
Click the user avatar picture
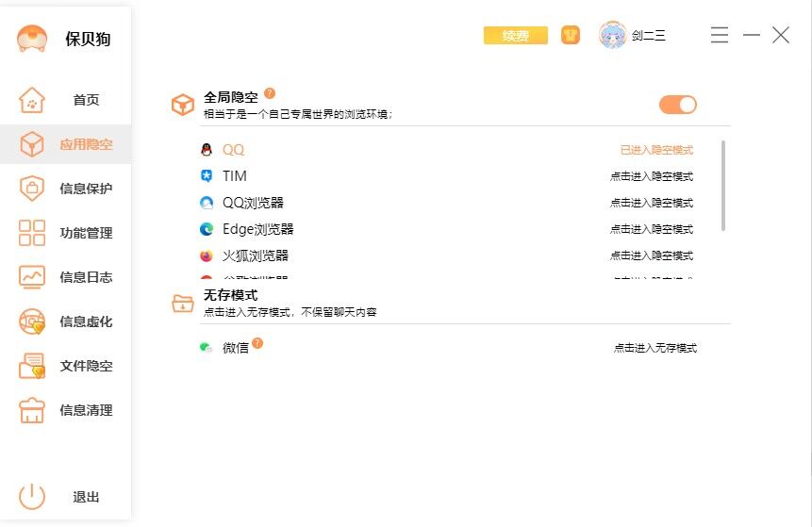click(x=613, y=36)
